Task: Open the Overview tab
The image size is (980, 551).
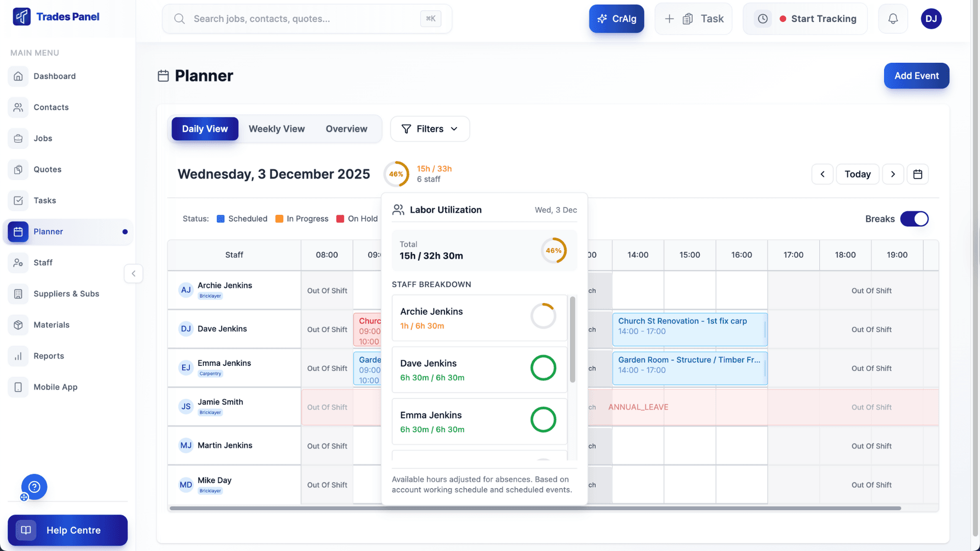Action: pos(347,129)
